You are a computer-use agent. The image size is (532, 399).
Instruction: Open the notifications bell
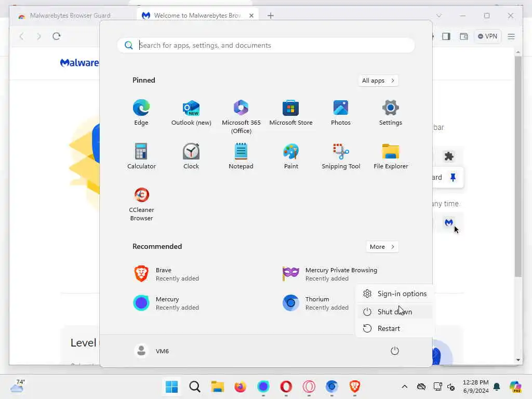[x=497, y=387]
